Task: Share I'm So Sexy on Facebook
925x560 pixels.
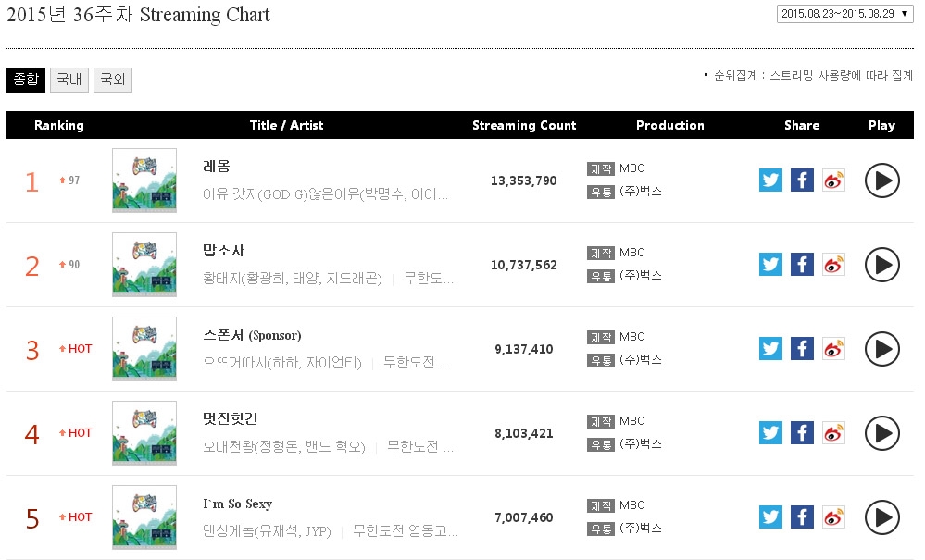Action: click(x=802, y=517)
